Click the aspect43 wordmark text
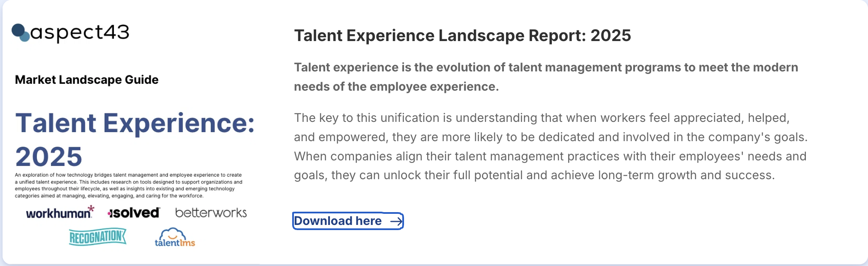The height and width of the screenshot is (266, 868). (80, 33)
